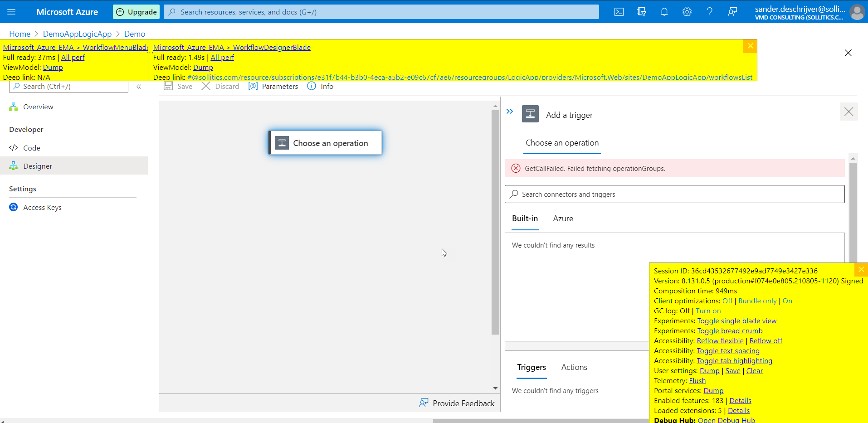Open Info from the toolbar

[320, 86]
